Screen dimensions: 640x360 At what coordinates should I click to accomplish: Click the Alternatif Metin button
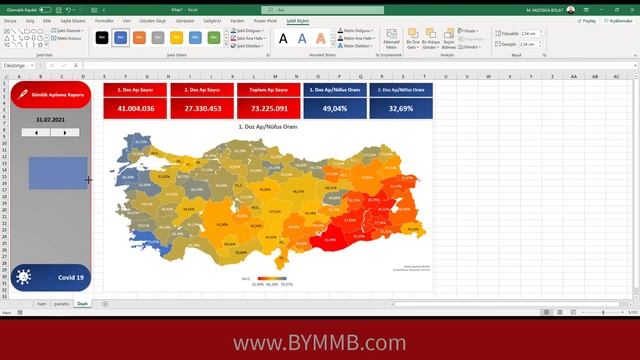point(391,39)
